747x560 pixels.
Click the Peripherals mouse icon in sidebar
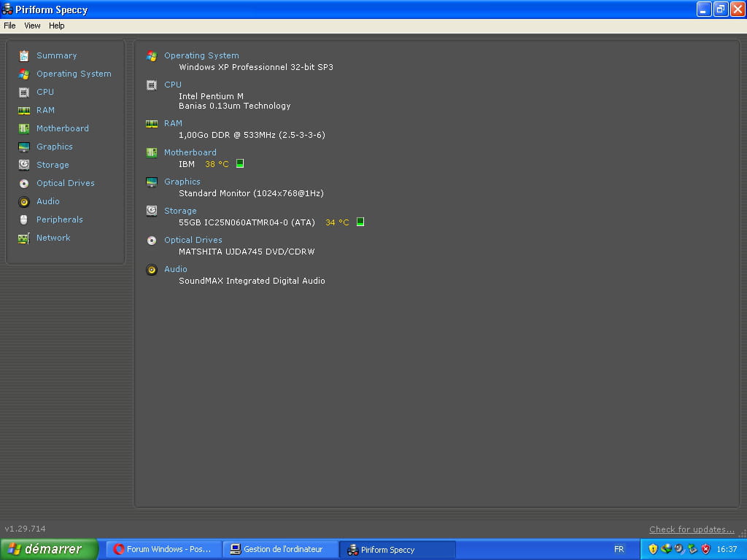click(x=24, y=219)
